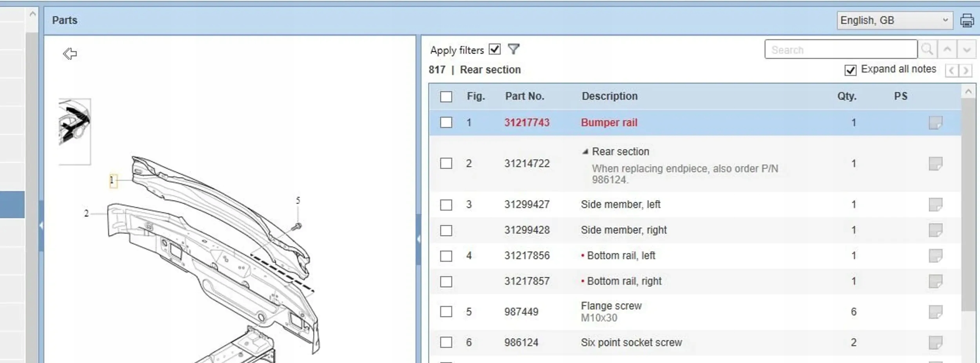This screenshot has width=980, height=363.
Task: Click the left sidebar scroll-up arrow
Action: click(33, 14)
